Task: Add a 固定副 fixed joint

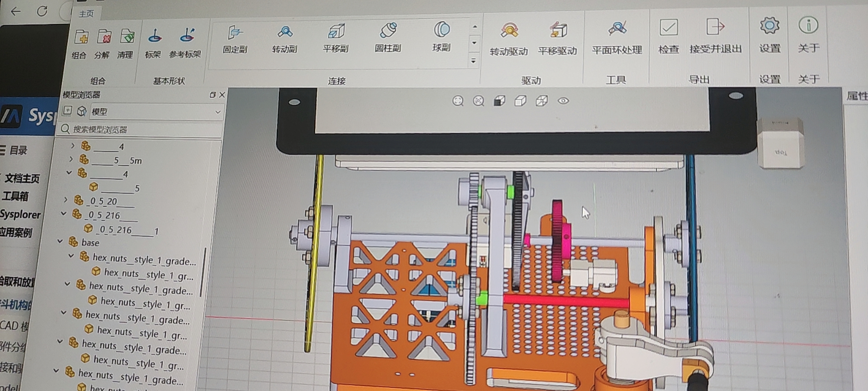Action: point(235,39)
